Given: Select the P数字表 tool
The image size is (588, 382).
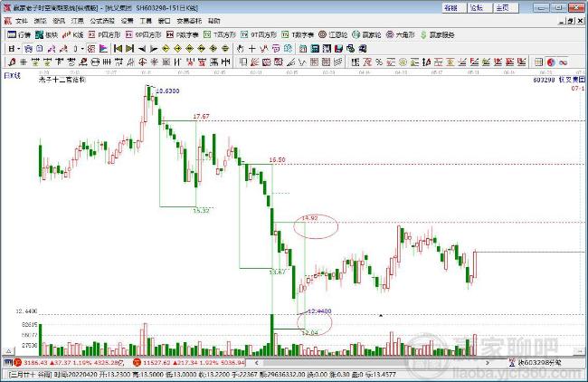Looking at the screenshot, I should point(183,35).
